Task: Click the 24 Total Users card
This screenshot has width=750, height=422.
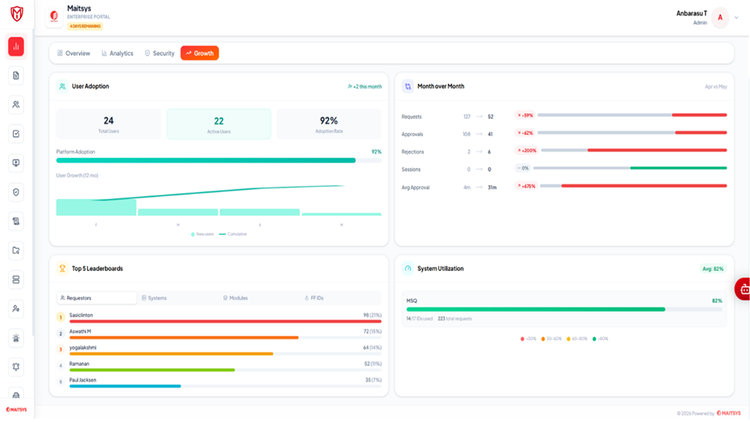Action: pos(109,124)
